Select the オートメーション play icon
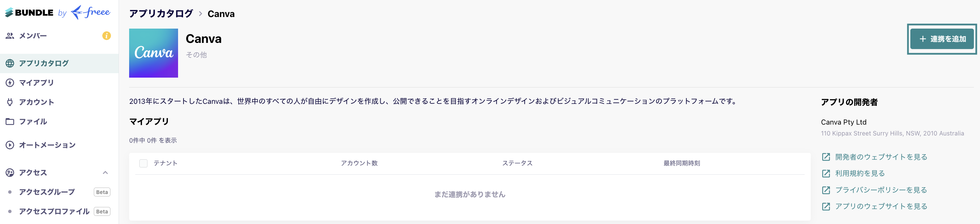The height and width of the screenshot is (224, 980). point(9,145)
